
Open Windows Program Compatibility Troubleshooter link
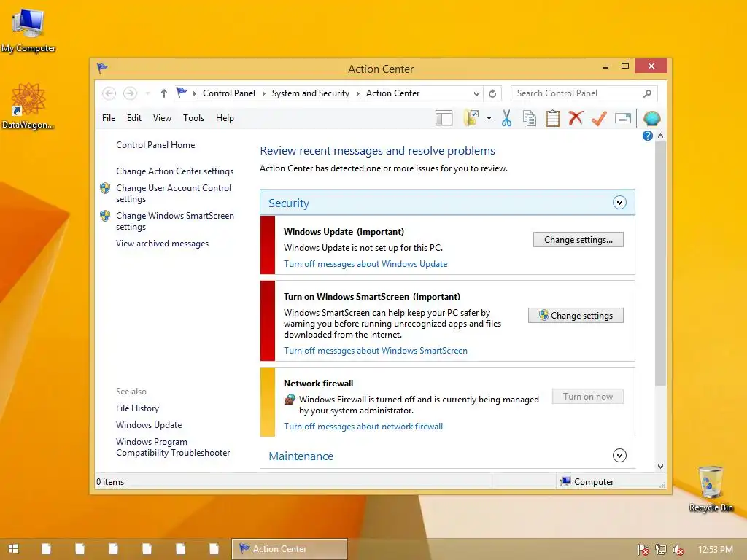point(173,447)
